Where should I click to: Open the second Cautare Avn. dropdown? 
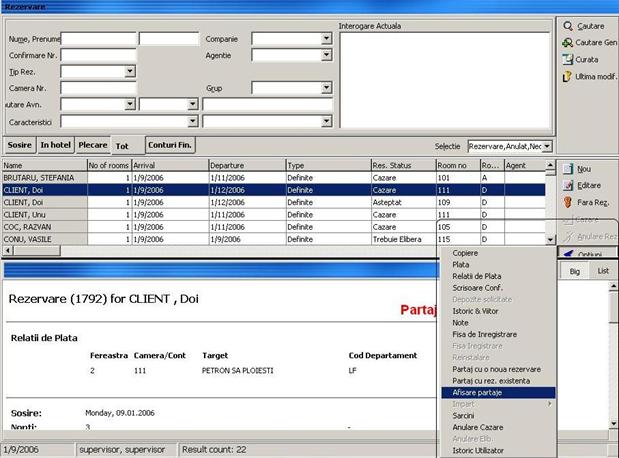tap(192, 104)
